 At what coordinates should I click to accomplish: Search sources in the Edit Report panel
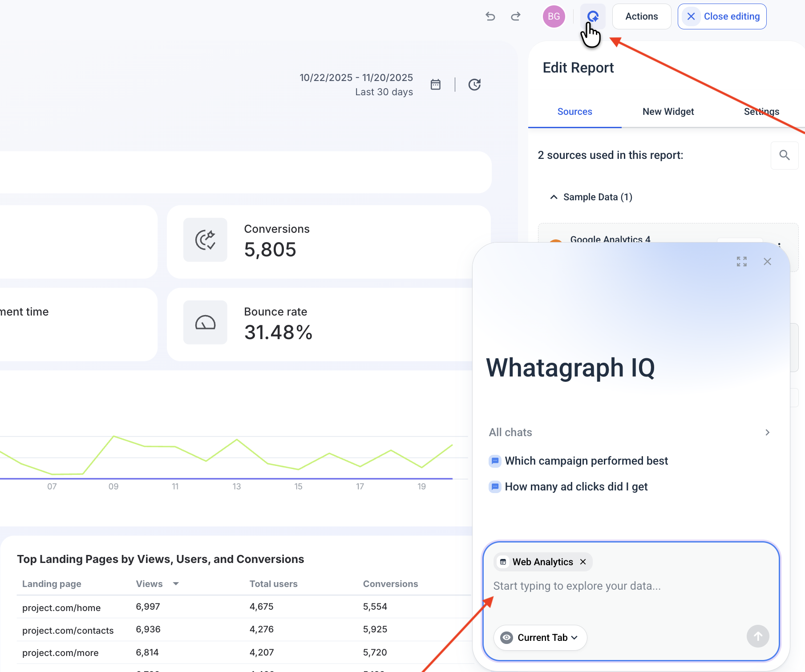pos(784,155)
